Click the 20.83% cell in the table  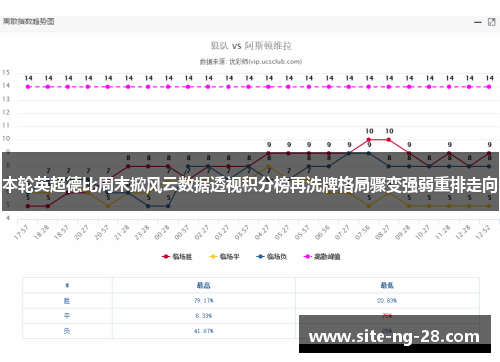coord(387,301)
